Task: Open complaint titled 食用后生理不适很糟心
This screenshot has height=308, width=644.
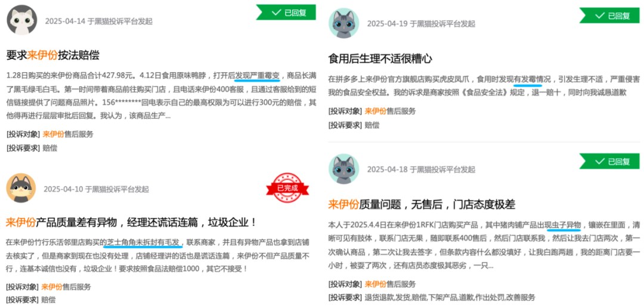Action: [x=380, y=58]
